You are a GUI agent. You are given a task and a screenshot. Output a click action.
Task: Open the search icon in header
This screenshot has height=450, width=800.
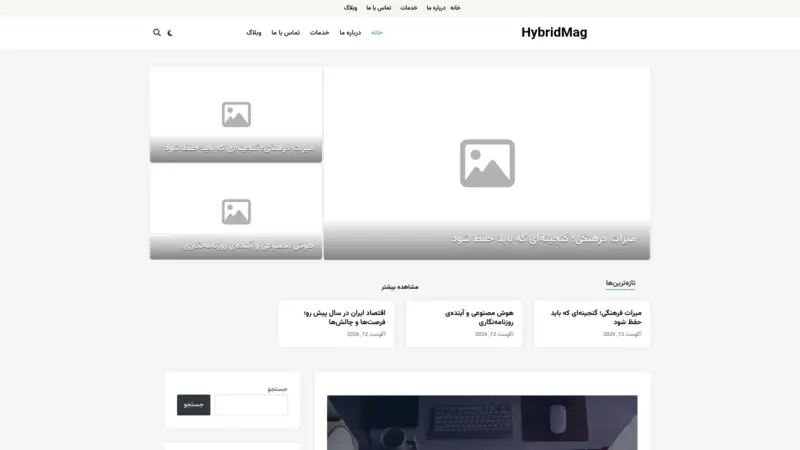click(157, 33)
